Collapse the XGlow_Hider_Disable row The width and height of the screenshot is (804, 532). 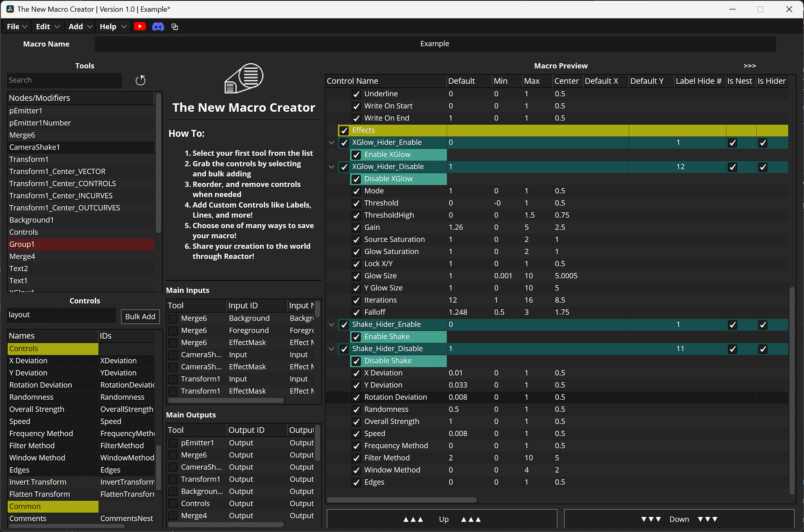point(332,167)
